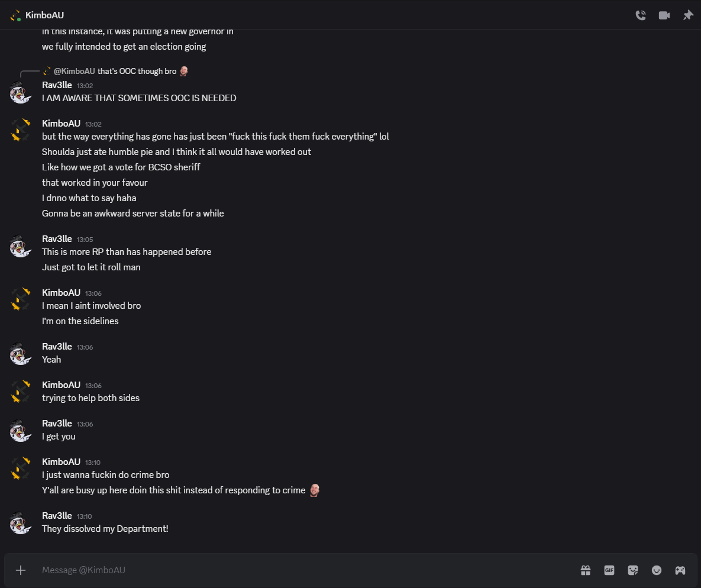
Task: Open the gift Nitro icon
Action: (586, 570)
